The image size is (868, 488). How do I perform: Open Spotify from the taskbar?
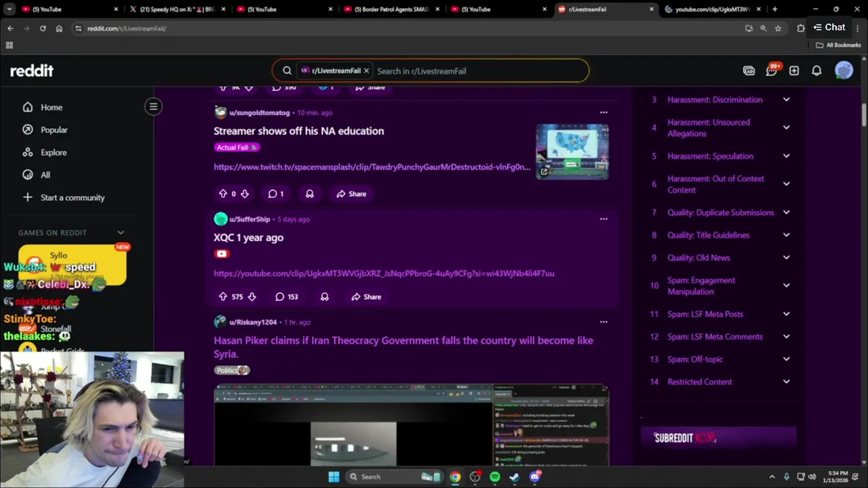coord(494,477)
